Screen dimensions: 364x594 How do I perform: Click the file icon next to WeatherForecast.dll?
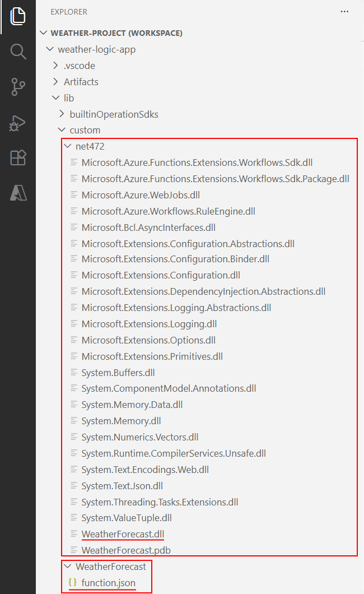point(73,533)
